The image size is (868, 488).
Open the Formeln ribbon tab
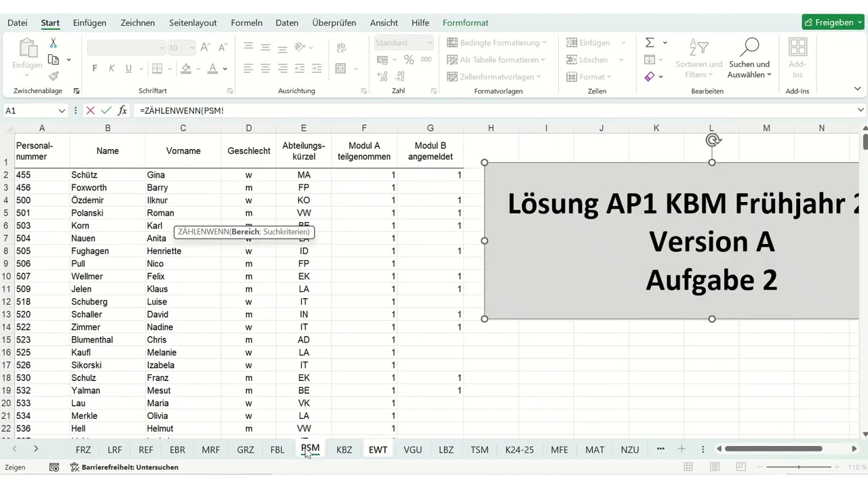point(246,22)
